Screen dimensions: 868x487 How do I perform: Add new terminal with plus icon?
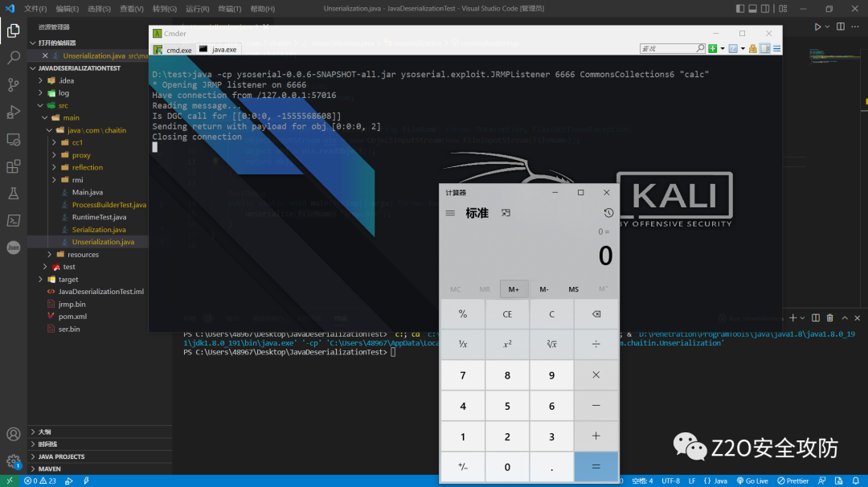tap(792, 318)
